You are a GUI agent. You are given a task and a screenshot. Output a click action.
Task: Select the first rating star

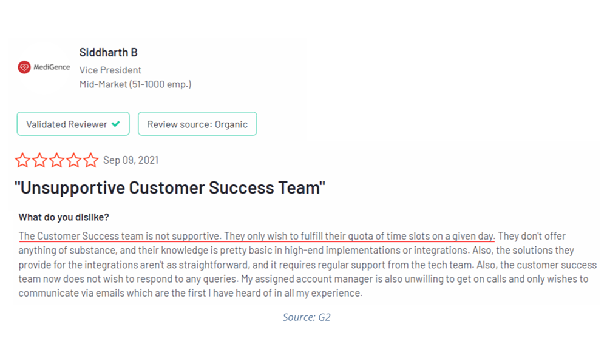[22, 160]
